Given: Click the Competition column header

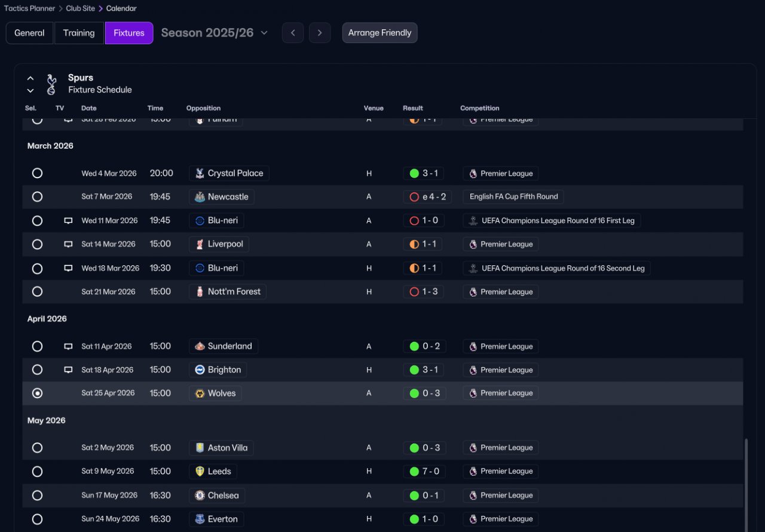Looking at the screenshot, I should tap(480, 108).
